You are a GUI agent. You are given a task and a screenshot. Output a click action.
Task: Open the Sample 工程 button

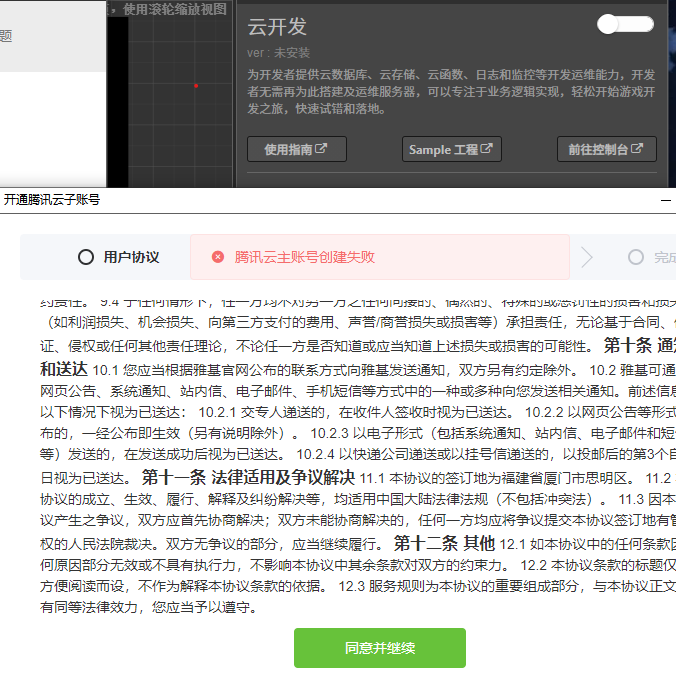tap(451, 149)
